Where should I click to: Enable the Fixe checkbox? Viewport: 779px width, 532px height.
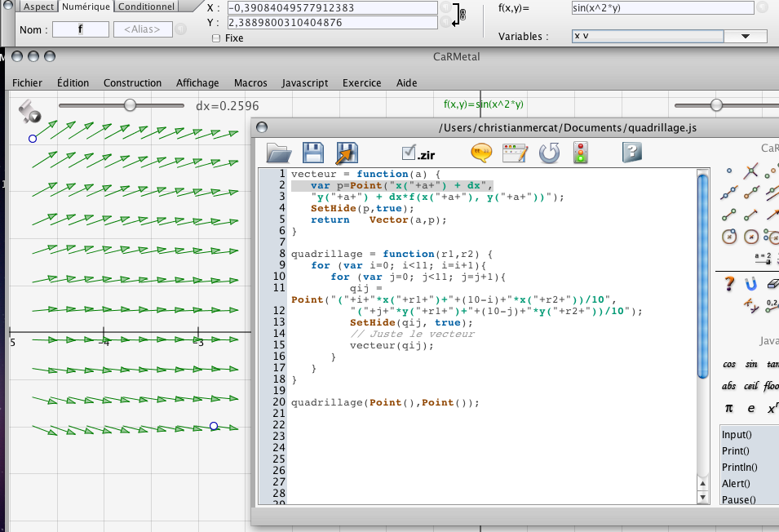click(216, 38)
